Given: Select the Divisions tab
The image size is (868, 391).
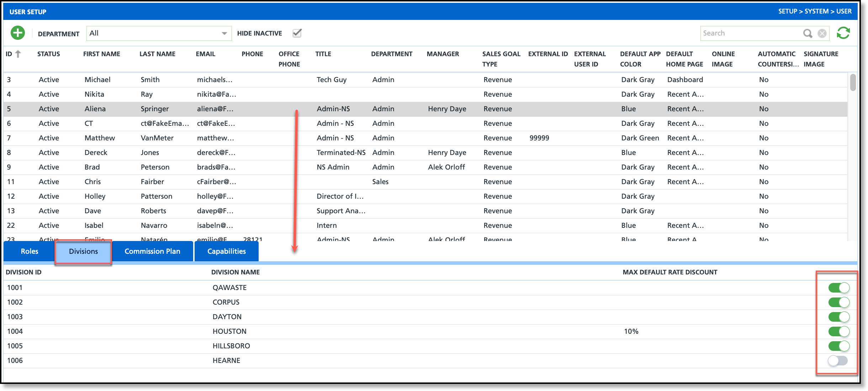Looking at the screenshot, I should click(x=83, y=251).
